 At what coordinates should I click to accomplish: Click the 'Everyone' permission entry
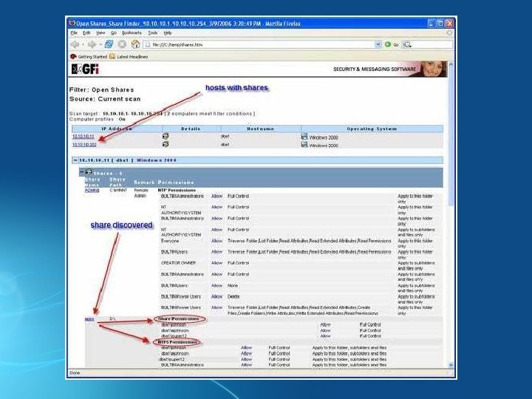point(170,241)
